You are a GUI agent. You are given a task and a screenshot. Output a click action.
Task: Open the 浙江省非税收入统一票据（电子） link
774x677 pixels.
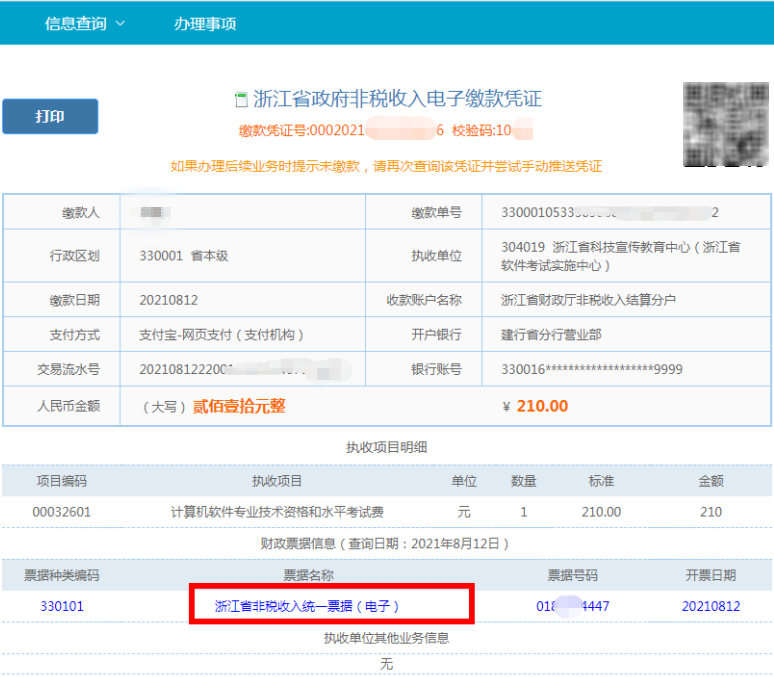click(x=307, y=606)
